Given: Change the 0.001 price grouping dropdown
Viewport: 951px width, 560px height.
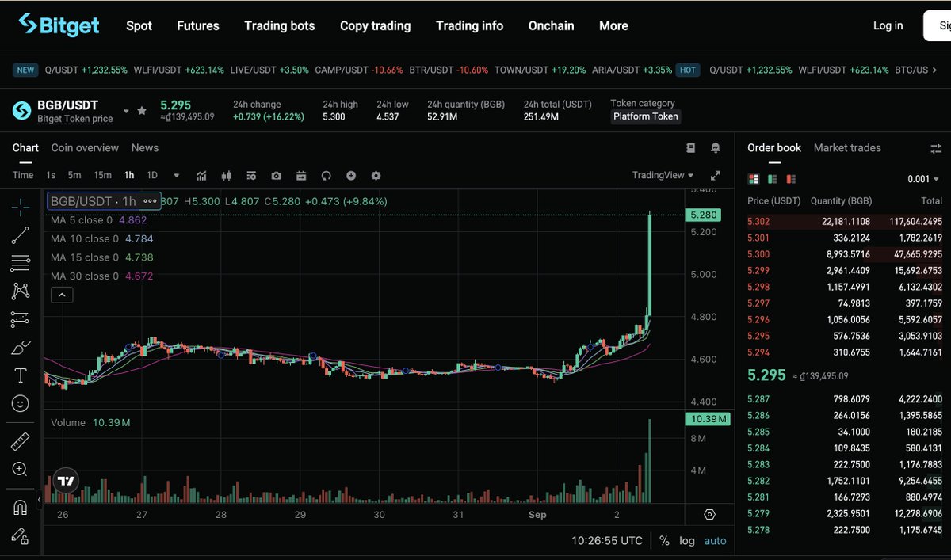Looking at the screenshot, I should click(924, 179).
